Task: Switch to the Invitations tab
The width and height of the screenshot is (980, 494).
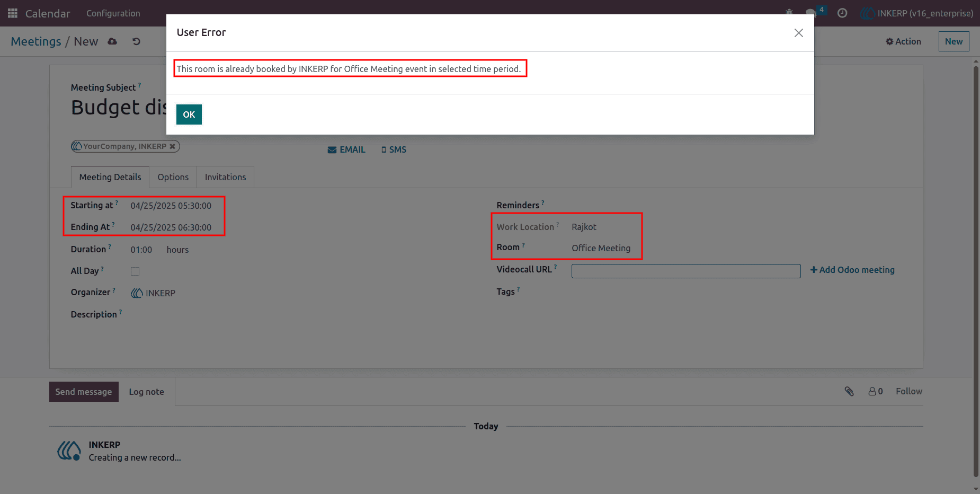Action: click(225, 177)
